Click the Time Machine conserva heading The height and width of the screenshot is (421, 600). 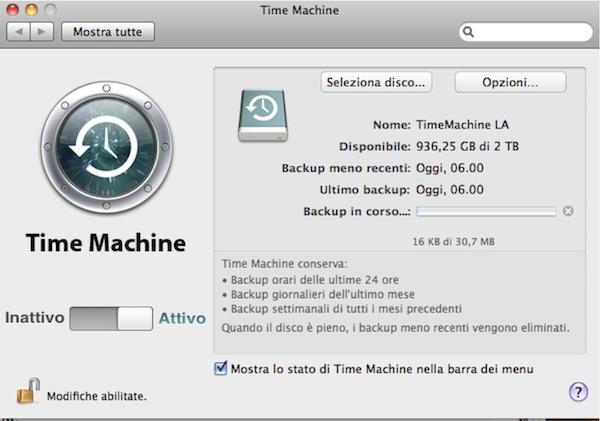[x=284, y=264]
